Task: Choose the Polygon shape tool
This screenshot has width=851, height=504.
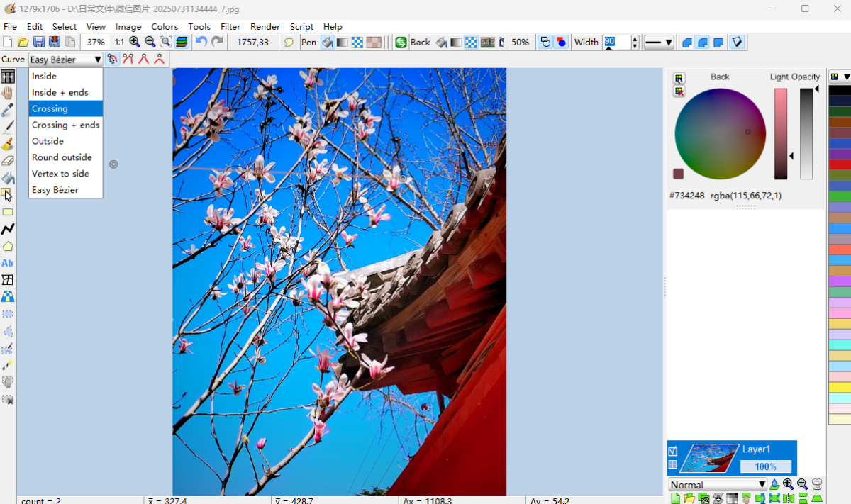Action: [8, 246]
